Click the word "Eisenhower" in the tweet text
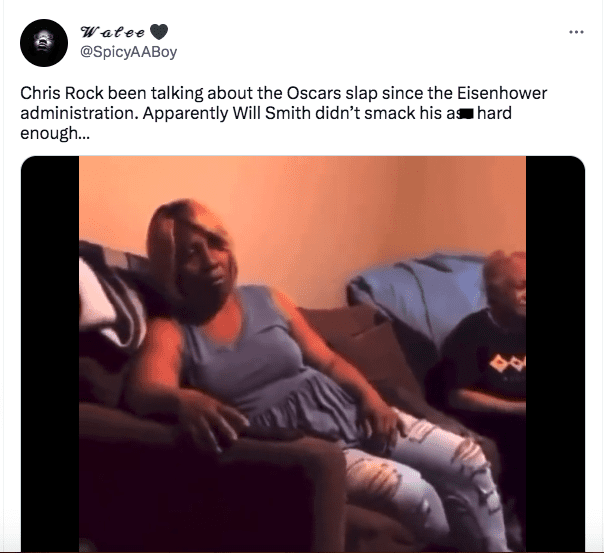Image resolution: width=604 pixels, height=553 pixels. tap(502, 93)
